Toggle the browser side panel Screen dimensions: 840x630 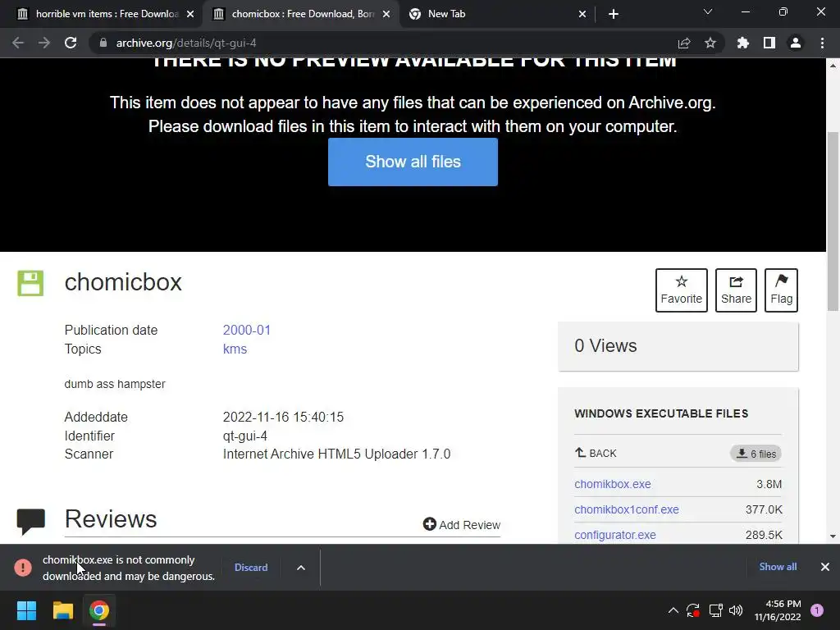coord(769,43)
